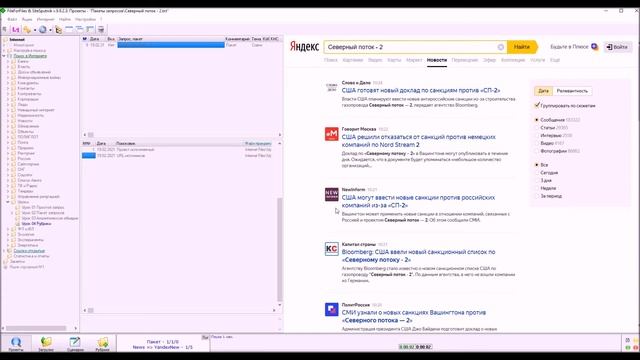The image size is (640, 360).
Task: Open the Загрузки section icon
Action: pyautogui.click(x=46, y=343)
